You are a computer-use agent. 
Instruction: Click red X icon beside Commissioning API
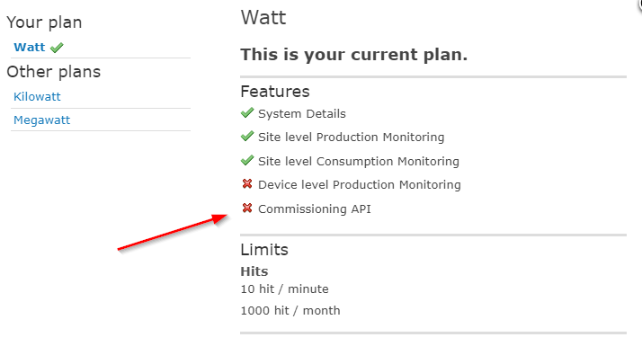[247, 209]
